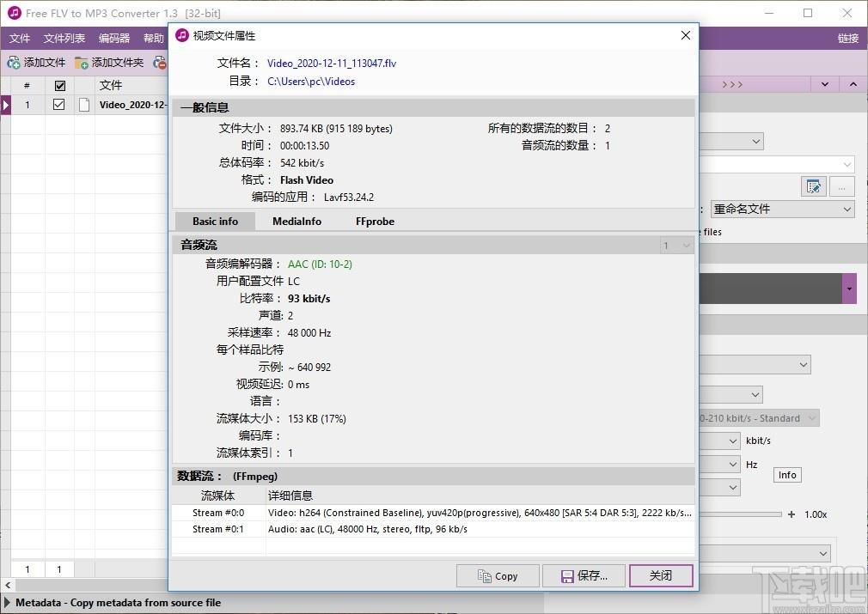
Task: Expand panel with the down chevron
Action: (825, 85)
